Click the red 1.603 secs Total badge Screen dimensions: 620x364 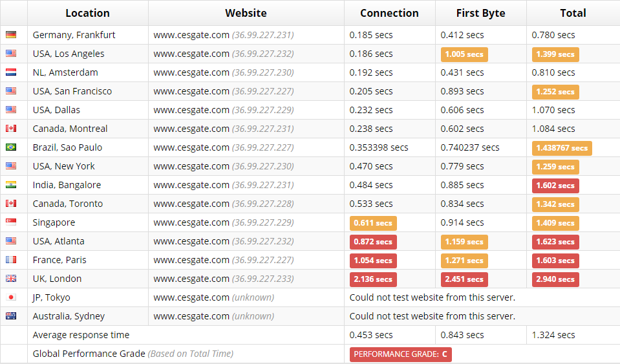click(x=555, y=261)
